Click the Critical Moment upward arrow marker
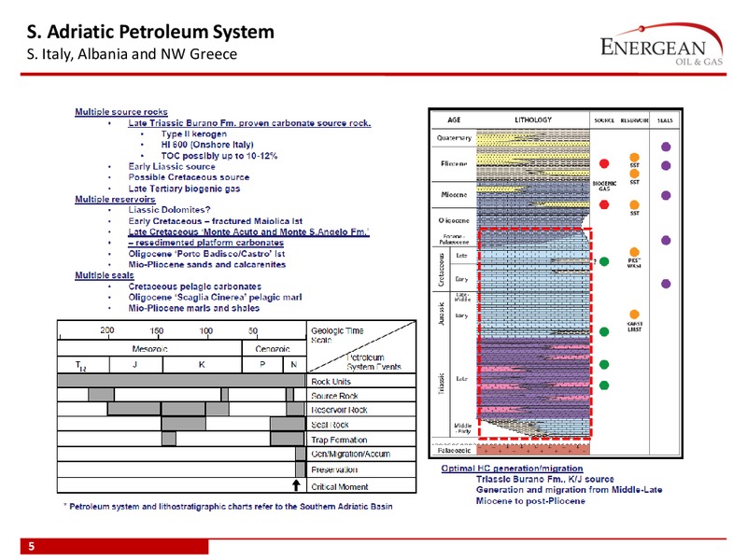Image resolution: width=747 pixels, height=560 pixels. click(296, 484)
